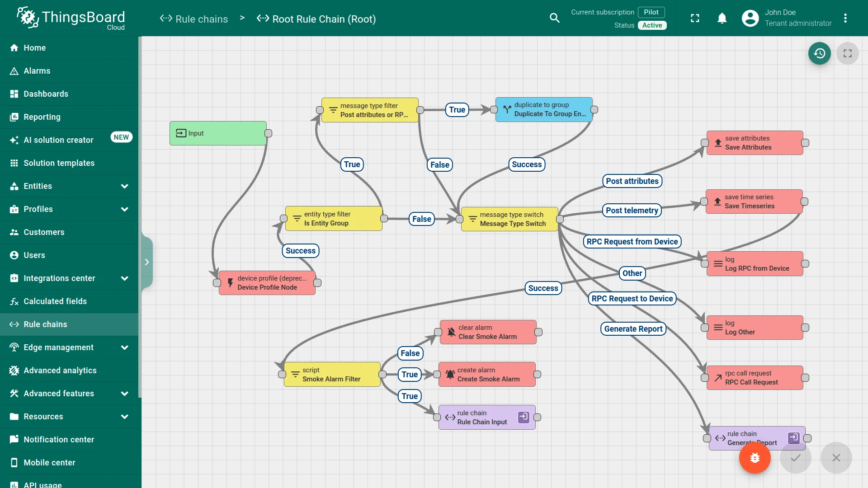Open the Dashboards menu item
The height and width of the screenshot is (488, 868).
tap(69, 94)
